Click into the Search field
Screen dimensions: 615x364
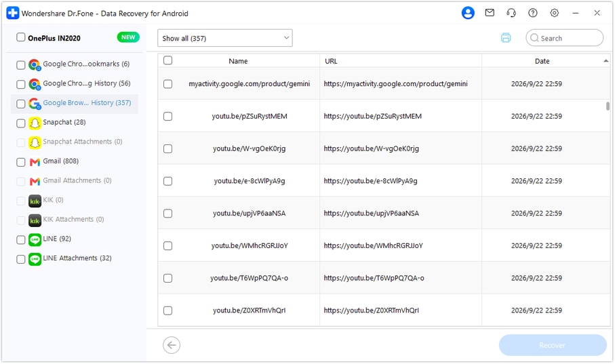(x=564, y=38)
